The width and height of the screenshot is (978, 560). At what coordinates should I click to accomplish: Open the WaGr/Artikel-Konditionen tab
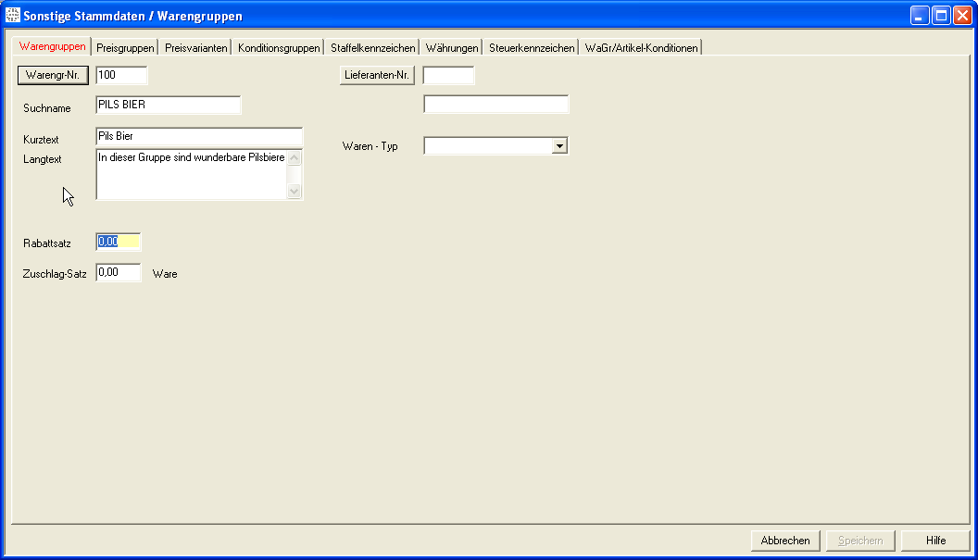click(x=641, y=47)
